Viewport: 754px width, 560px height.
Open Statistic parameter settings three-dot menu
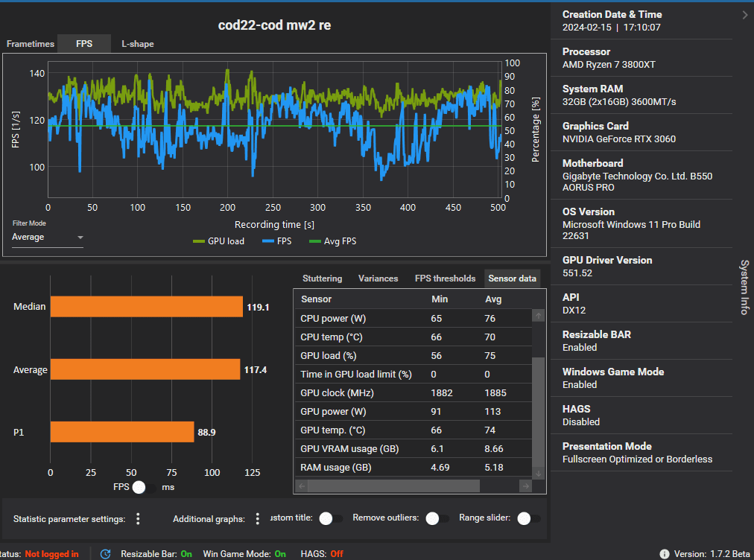138,518
